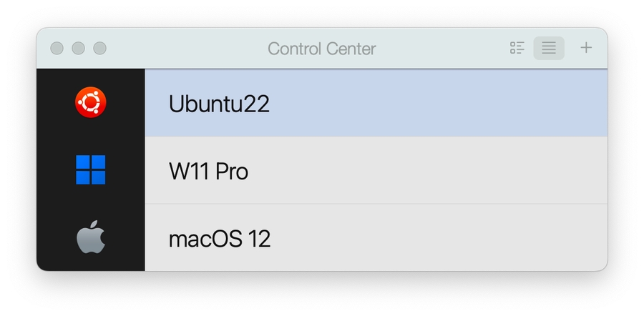The height and width of the screenshot is (316, 644).
Task: Switch to expanded detail view
Action: click(x=517, y=48)
